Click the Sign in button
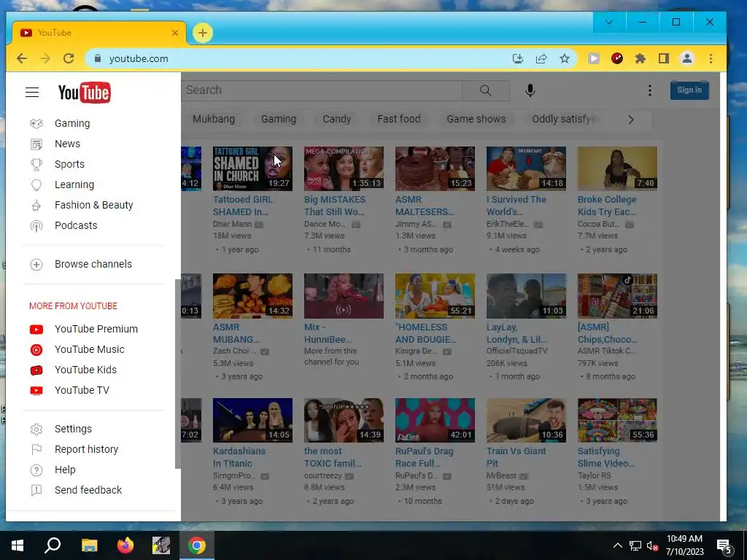Viewport: 747px width, 560px height. [x=689, y=90]
